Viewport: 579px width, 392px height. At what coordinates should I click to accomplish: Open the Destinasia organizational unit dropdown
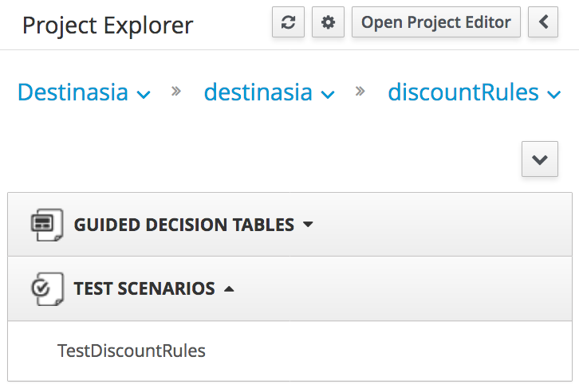coord(84,92)
